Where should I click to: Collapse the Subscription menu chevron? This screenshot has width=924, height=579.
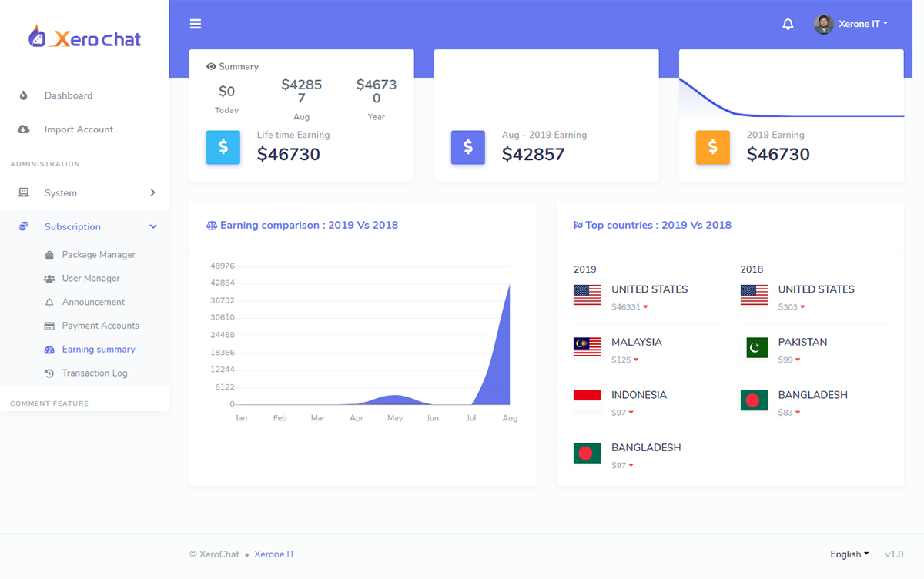153,226
